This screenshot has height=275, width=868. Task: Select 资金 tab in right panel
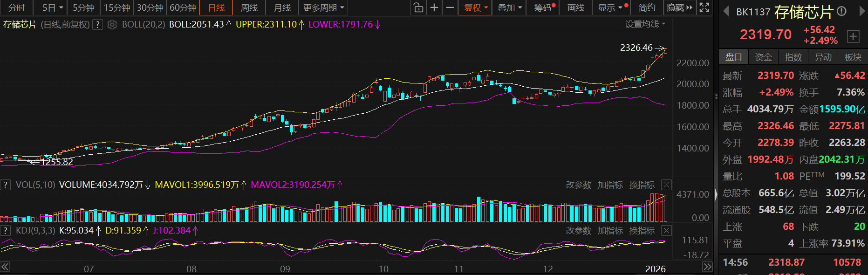pyautogui.click(x=763, y=57)
